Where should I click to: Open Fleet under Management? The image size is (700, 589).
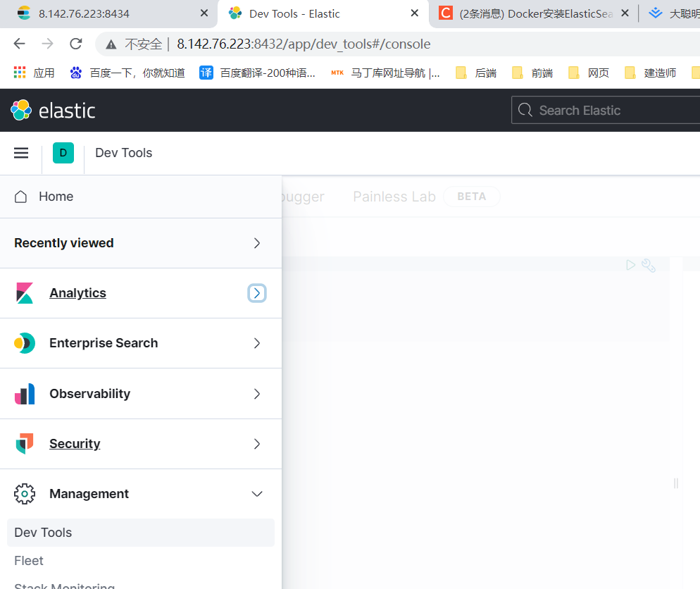(x=29, y=560)
